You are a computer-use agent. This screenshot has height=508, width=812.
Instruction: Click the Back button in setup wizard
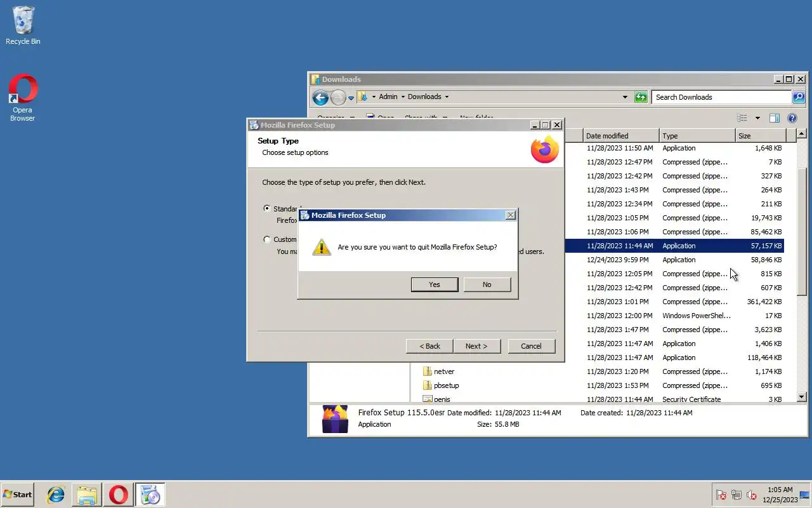click(429, 346)
